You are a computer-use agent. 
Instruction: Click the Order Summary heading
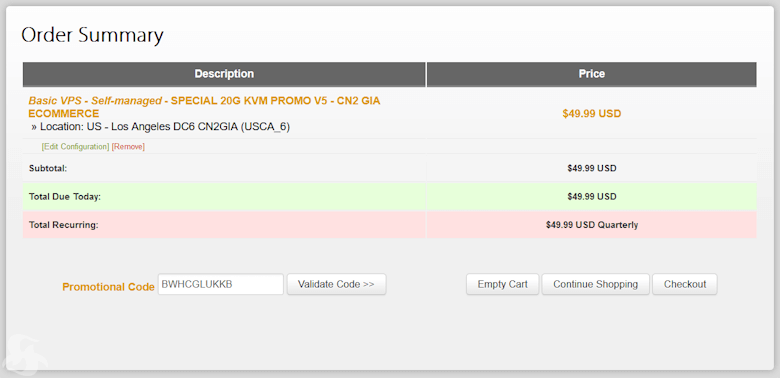pyautogui.click(x=93, y=35)
